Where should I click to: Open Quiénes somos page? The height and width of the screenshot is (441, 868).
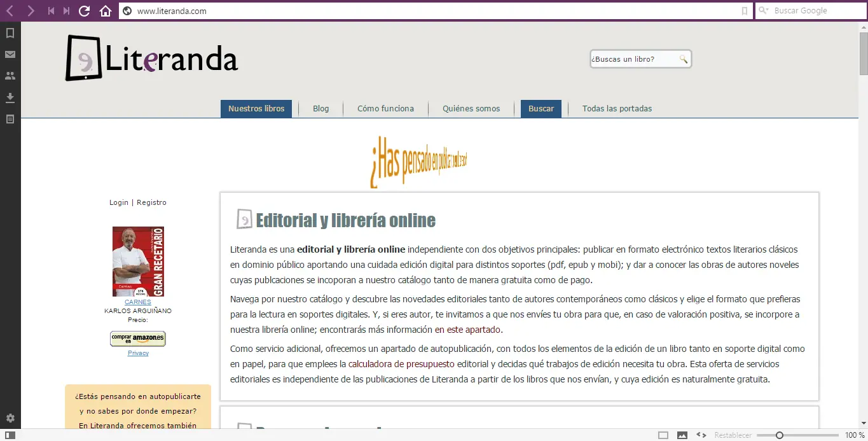tap(471, 109)
